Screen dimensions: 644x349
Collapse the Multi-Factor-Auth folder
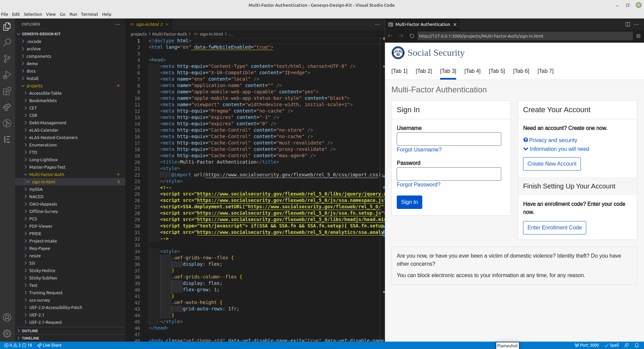click(46, 174)
